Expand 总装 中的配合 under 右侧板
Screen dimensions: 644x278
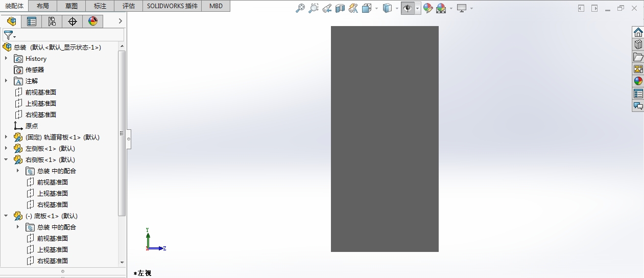pos(18,171)
